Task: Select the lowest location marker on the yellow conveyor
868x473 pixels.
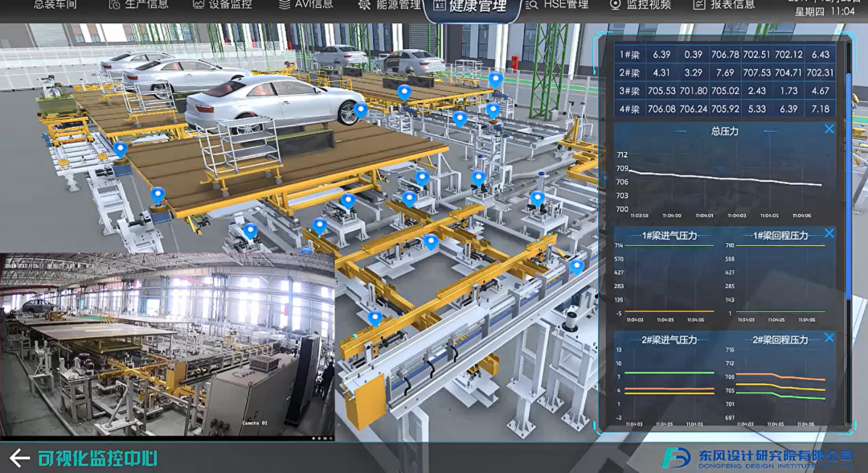Action: point(375,319)
